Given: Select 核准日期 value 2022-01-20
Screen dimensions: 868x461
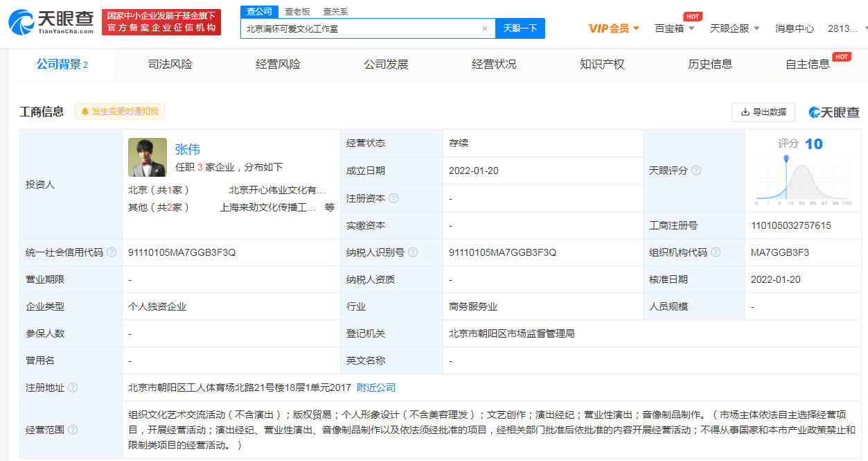Looking at the screenshot, I should point(776,279).
